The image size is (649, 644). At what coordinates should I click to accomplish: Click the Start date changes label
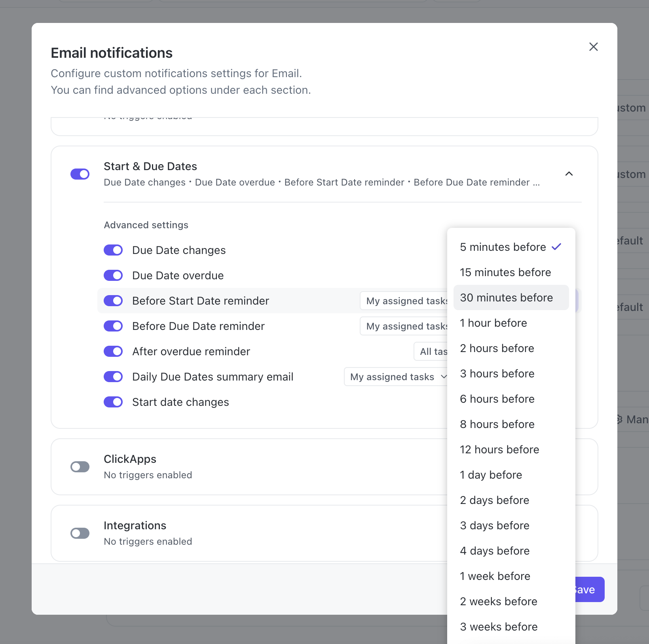pos(180,402)
